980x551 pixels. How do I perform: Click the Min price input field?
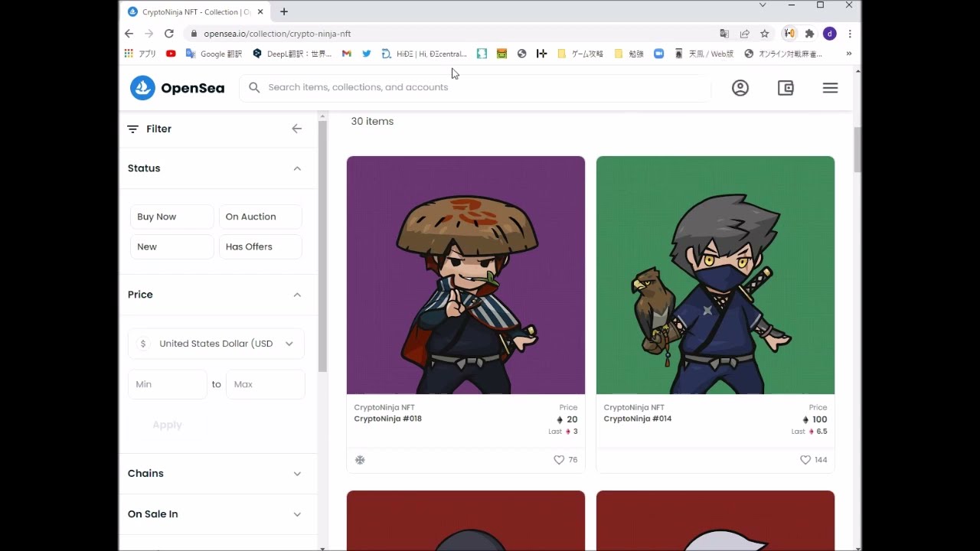tap(167, 384)
